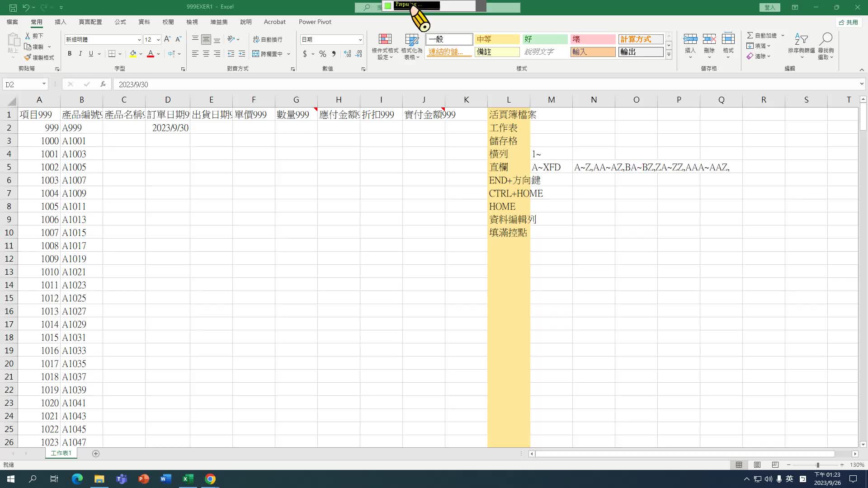The width and height of the screenshot is (868, 488).
Task: Switch to Page Break Preview in status bar
Action: tap(775, 465)
